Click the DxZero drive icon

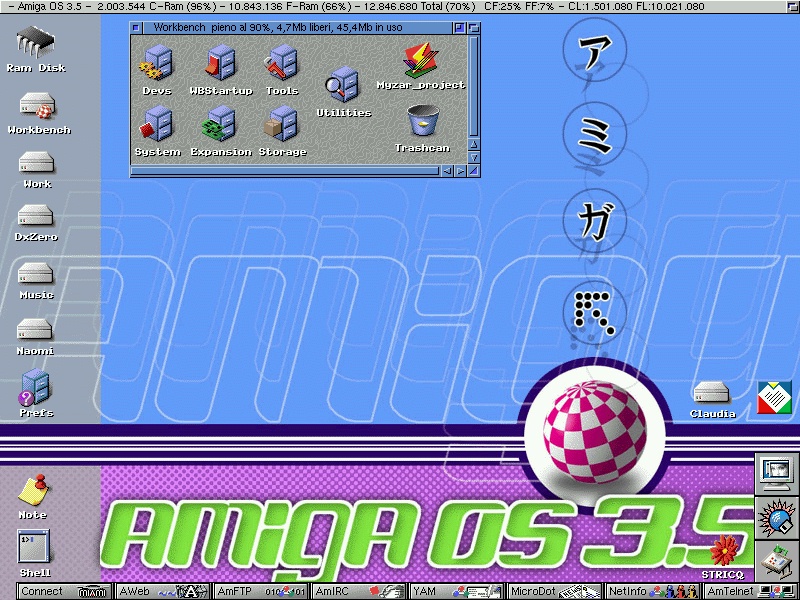click(36, 223)
